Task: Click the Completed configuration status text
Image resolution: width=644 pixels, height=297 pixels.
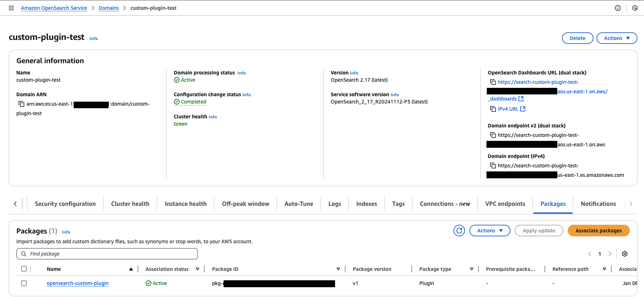Action: [193, 102]
